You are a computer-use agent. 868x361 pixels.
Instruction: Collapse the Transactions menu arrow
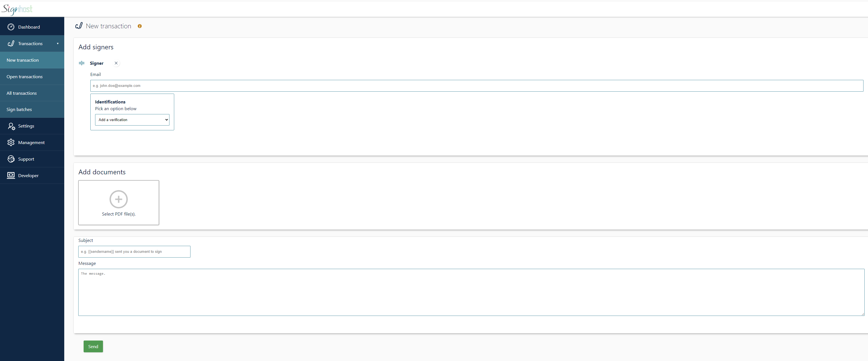(58, 43)
